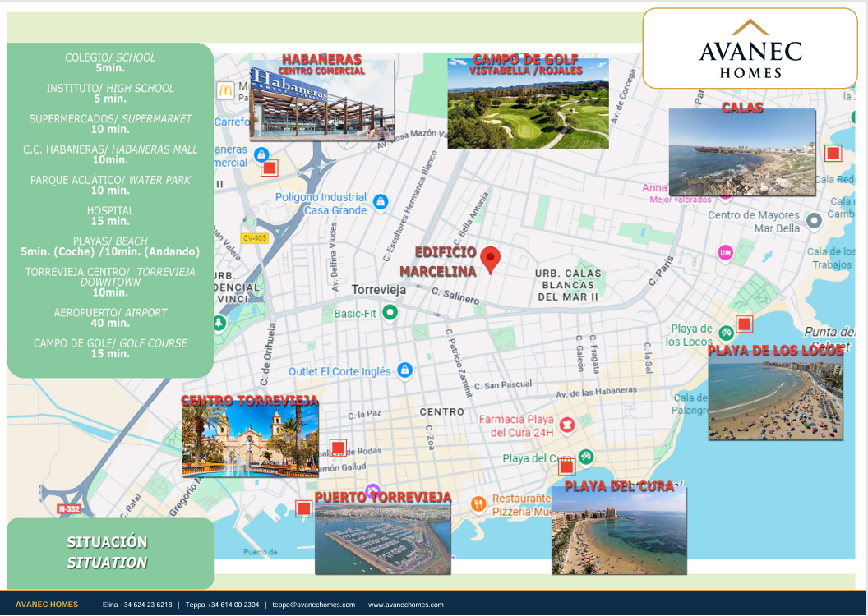Click the green Playa de los Locos icon
The image size is (868, 616).
727,333
